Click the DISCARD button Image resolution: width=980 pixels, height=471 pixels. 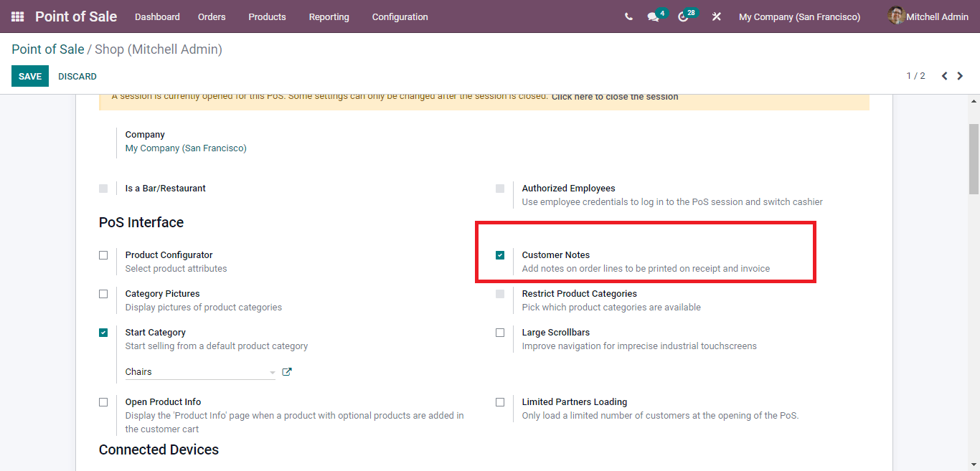[x=77, y=76]
